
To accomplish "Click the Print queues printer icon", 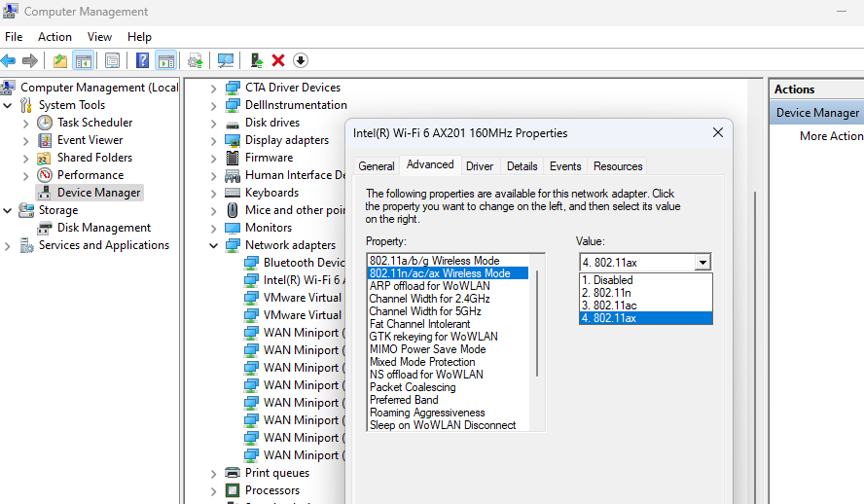I will point(233,473).
